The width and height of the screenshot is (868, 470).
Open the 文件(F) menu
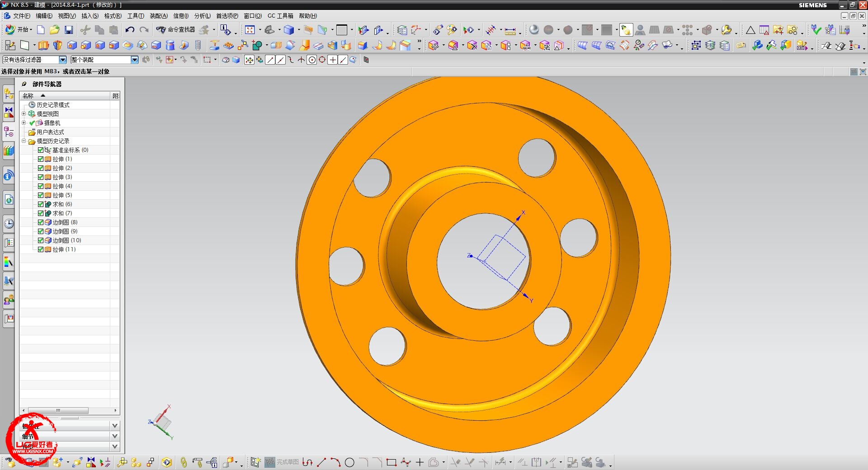point(21,16)
